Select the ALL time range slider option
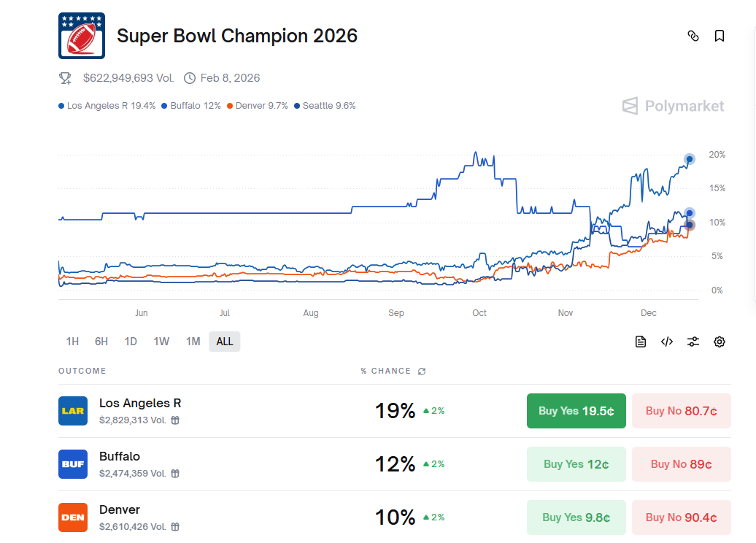Image resolution: width=756 pixels, height=543 pixels. tap(224, 341)
